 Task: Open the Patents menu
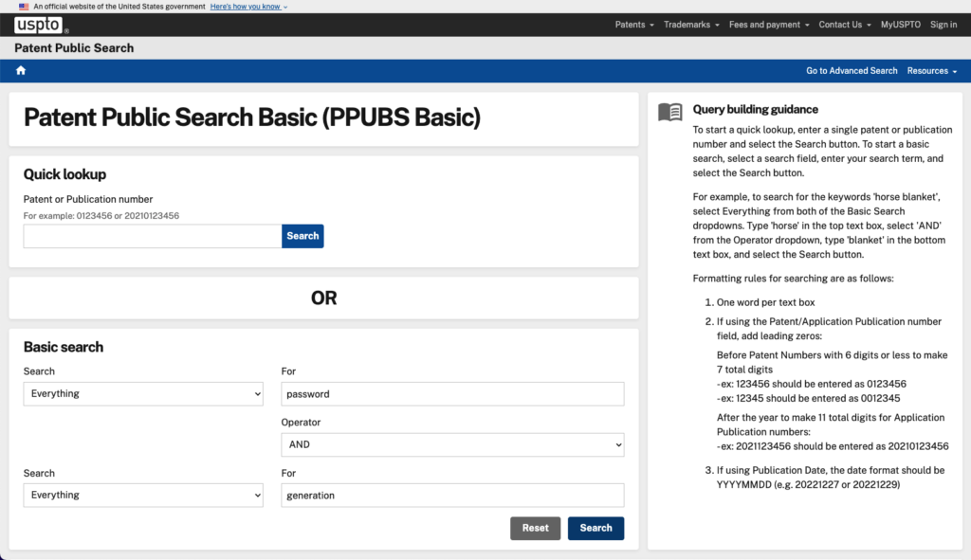pos(634,25)
